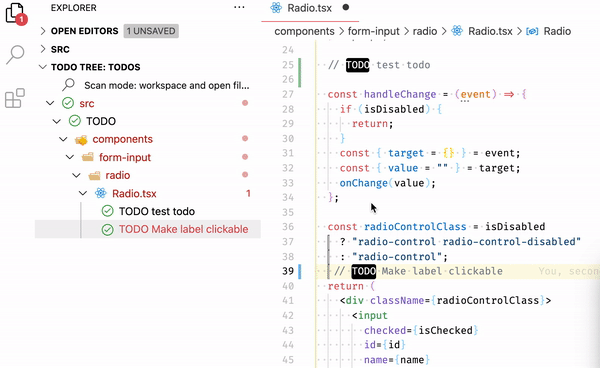Click the Radio.tsx breadcrumb

(490, 31)
